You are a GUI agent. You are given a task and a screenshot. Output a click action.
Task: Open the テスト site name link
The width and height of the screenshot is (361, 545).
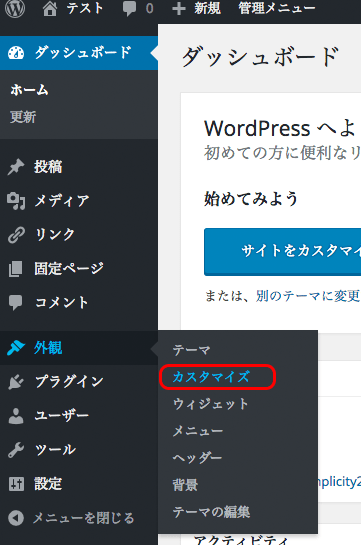tap(85, 8)
